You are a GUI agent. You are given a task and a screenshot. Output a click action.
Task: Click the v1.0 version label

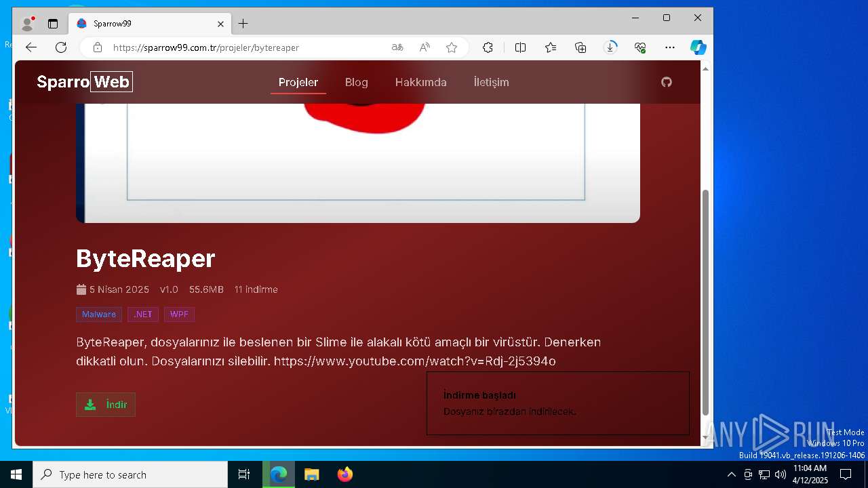[x=169, y=289]
